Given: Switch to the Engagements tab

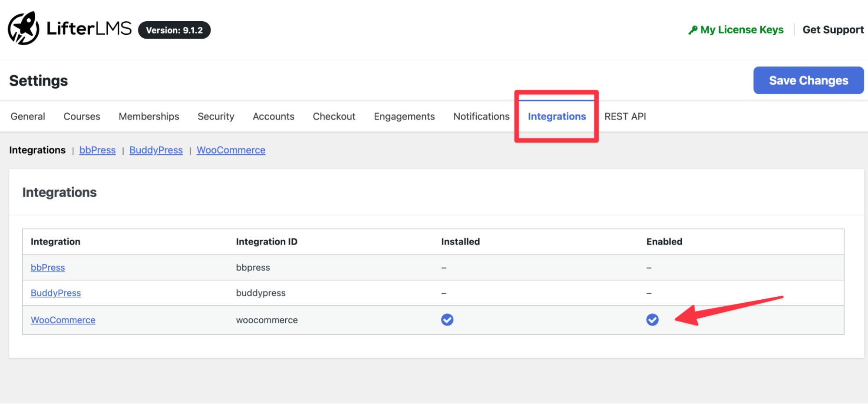Looking at the screenshot, I should pyautogui.click(x=404, y=116).
